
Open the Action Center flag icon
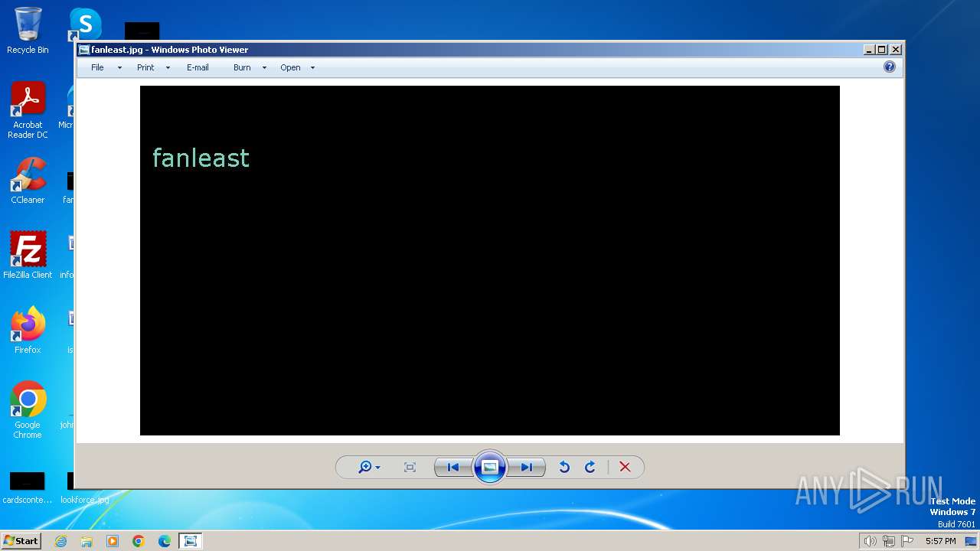tap(908, 541)
